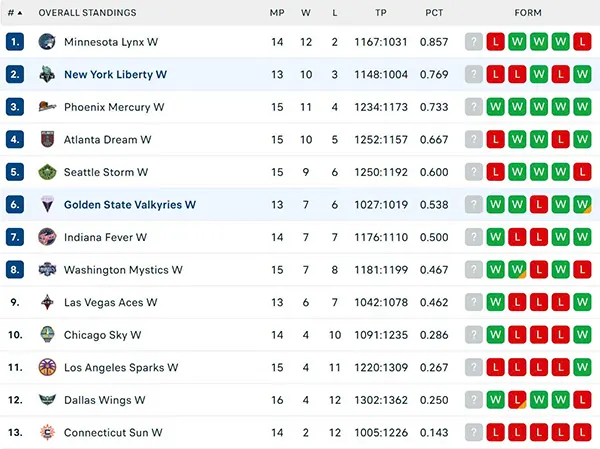This screenshot has height=449, width=600.
Task: Click the Las Vegas Aces team logo
Action: click(47, 302)
